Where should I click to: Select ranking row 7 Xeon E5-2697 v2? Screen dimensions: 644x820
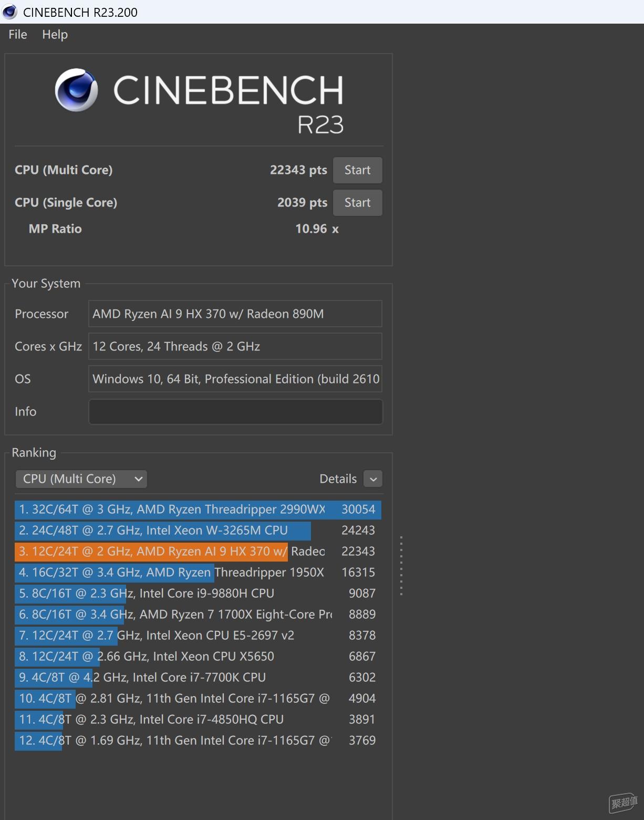click(198, 636)
